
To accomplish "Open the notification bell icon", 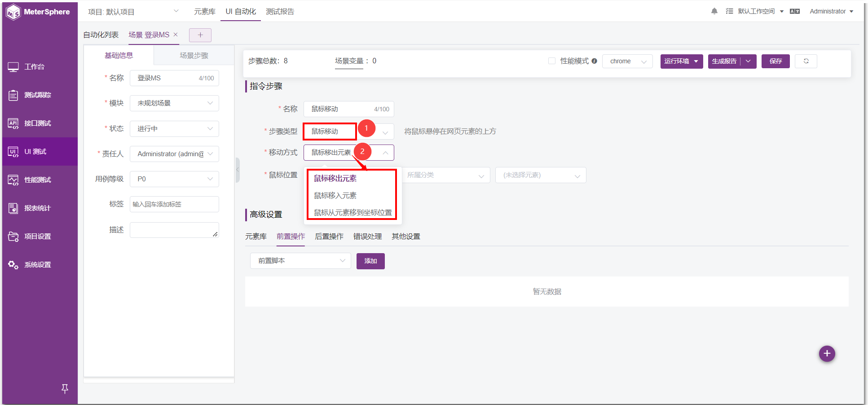I will (x=714, y=11).
